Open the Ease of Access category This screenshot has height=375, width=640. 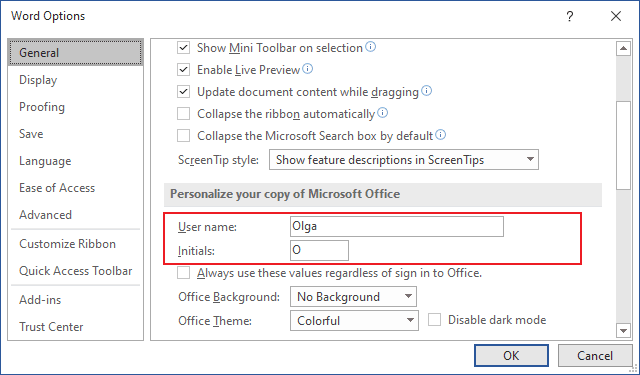(76, 188)
